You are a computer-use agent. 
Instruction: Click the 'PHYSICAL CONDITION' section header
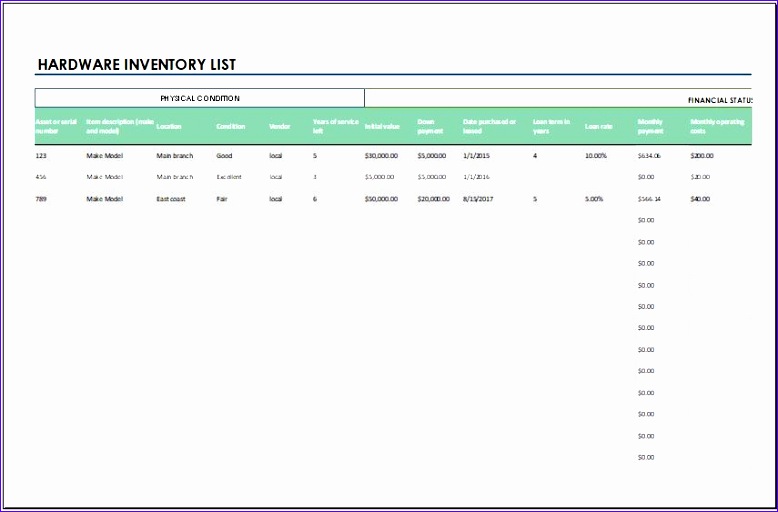(x=200, y=98)
